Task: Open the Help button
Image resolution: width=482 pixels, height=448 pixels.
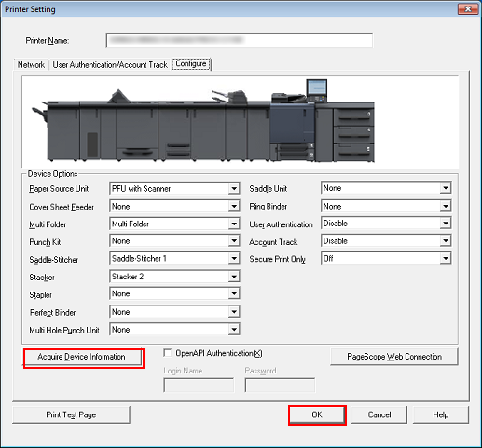Action: pos(441,414)
